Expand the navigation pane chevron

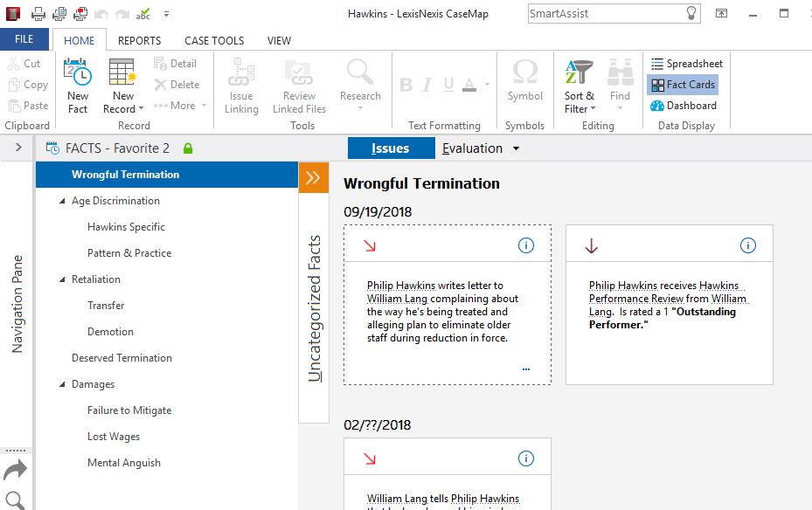[18, 148]
